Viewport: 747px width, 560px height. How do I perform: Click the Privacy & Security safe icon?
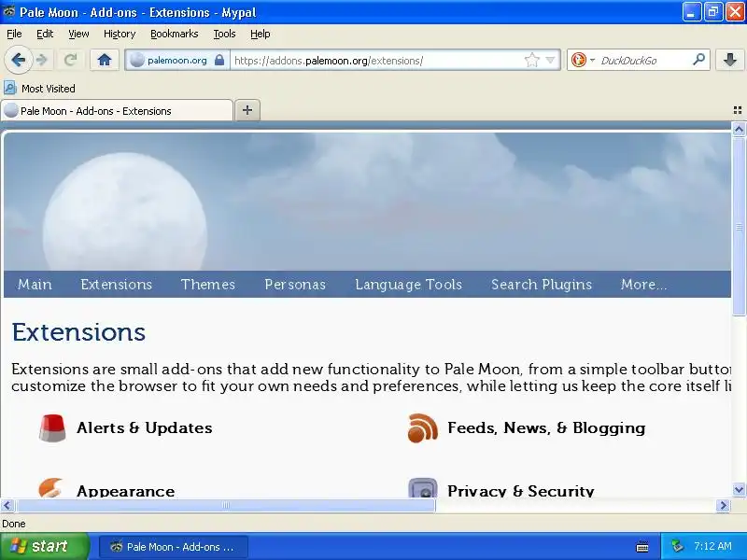423,488
